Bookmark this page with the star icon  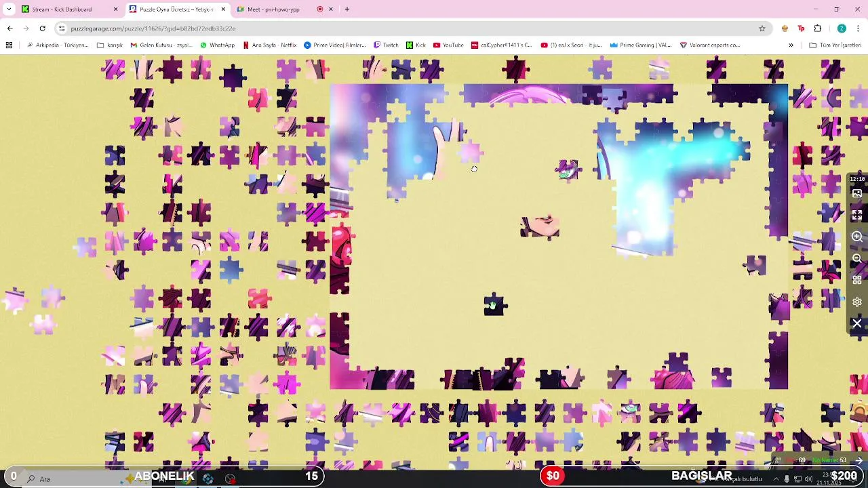click(762, 28)
